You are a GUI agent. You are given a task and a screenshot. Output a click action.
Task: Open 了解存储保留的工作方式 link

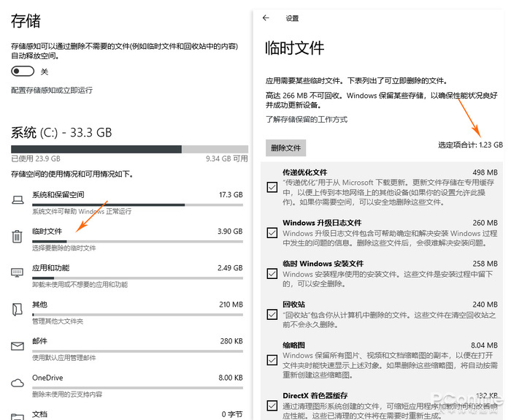pyautogui.click(x=307, y=119)
